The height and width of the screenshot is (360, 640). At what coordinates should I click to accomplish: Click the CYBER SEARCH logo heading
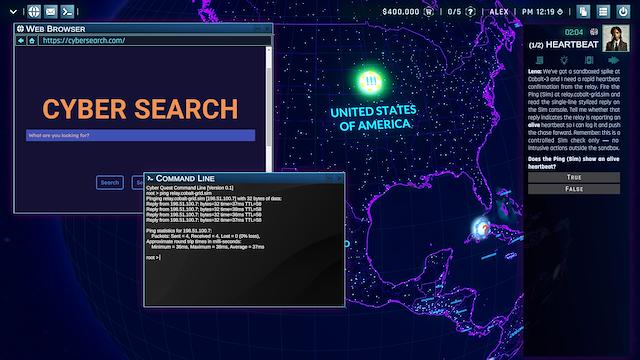[x=140, y=109]
